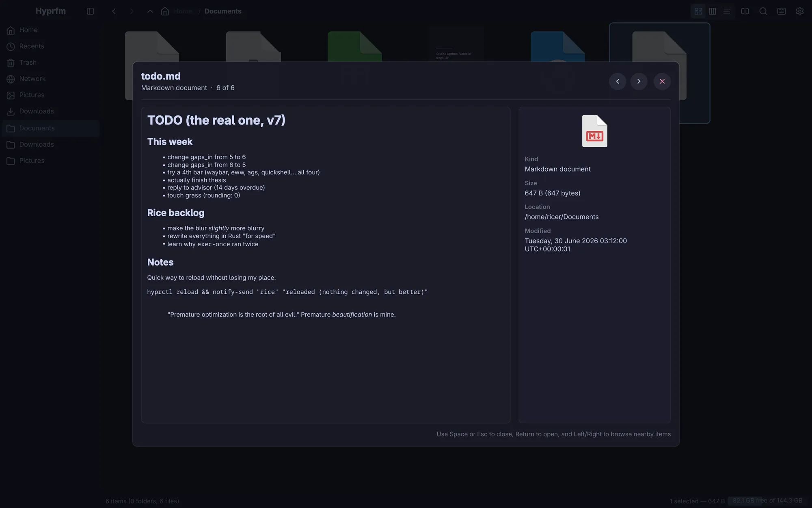Click 'rewrite everything in Rust' item
812x508 pixels.
(x=221, y=236)
